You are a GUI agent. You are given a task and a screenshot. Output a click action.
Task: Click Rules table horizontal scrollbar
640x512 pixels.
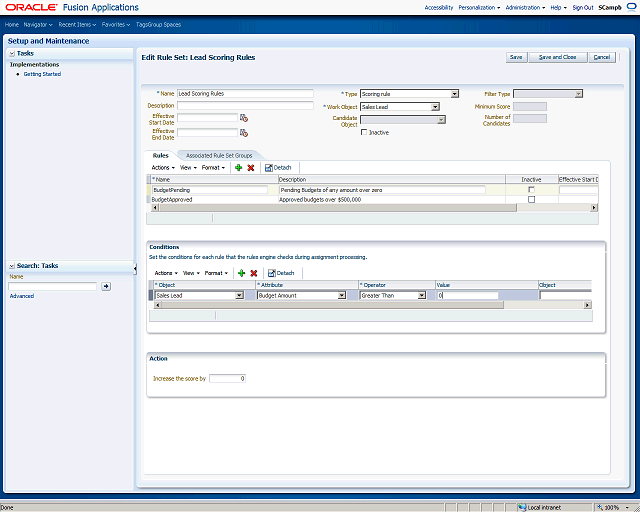(x=338, y=208)
